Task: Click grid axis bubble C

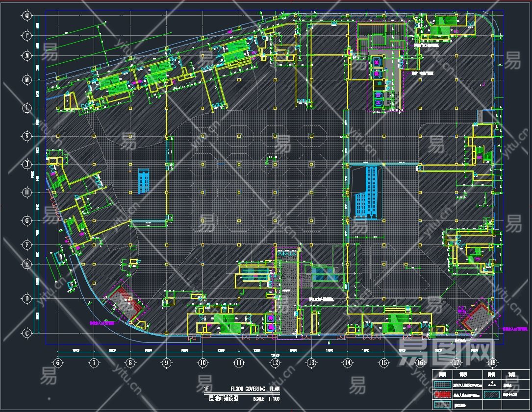Action: pyautogui.click(x=27, y=333)
